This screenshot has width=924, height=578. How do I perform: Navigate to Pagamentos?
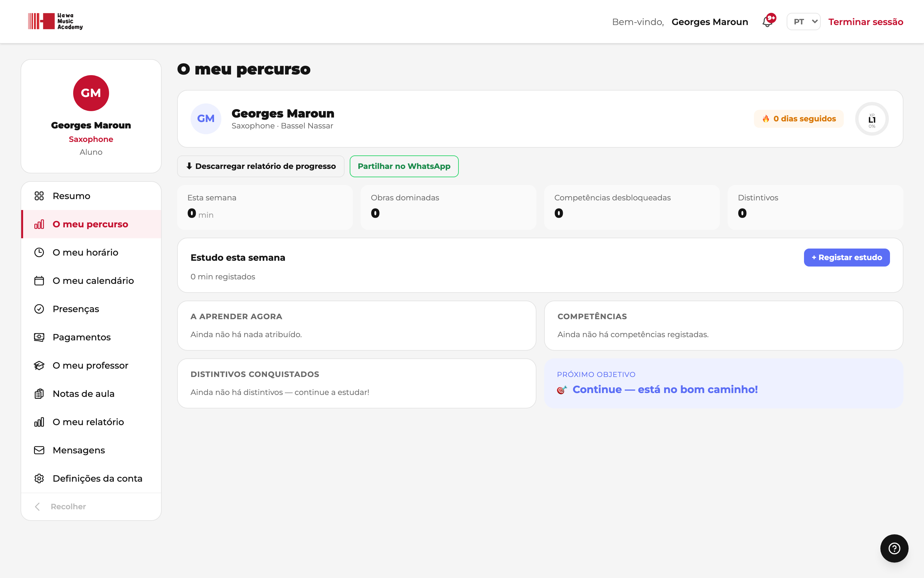tap(91, 337)
